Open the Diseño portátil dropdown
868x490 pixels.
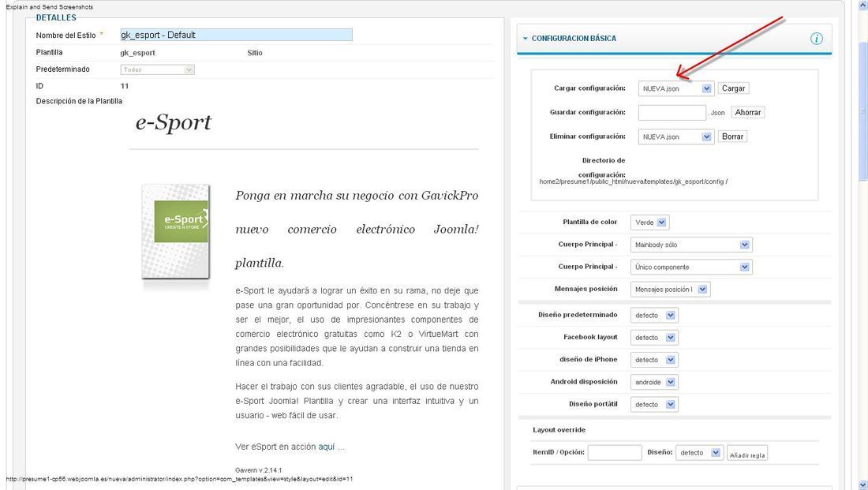pyautogui.click(x=654, y=405)
